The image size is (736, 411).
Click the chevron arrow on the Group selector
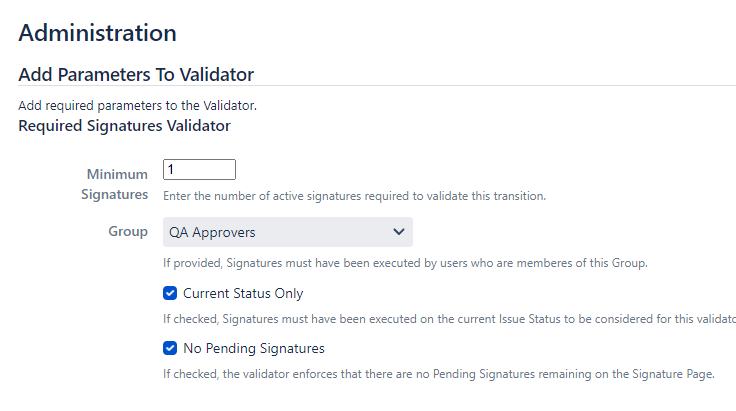(399, 232)
